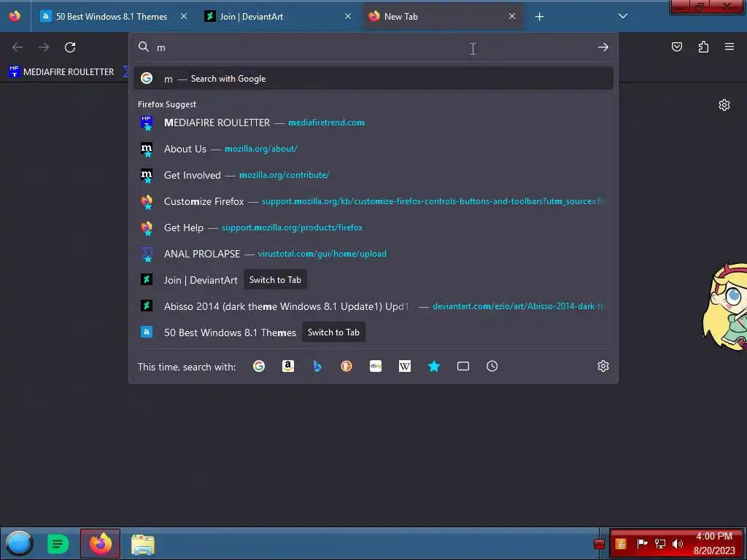Open About Us mozilla.org suggestion
Image resolution: width=747 pixels, height=560 pixels.
point(373,149)
